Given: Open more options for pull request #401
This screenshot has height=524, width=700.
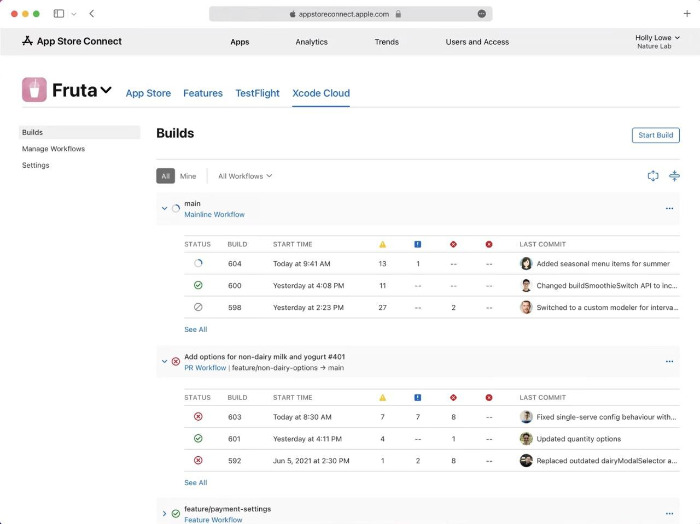Looking at the screenshot, I should click(x=669, y=362).
